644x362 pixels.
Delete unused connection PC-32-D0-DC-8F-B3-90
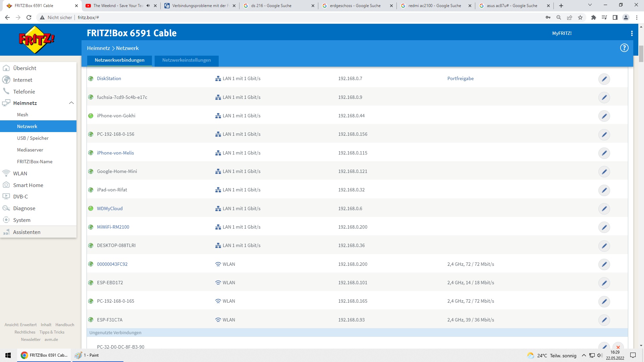618,347
